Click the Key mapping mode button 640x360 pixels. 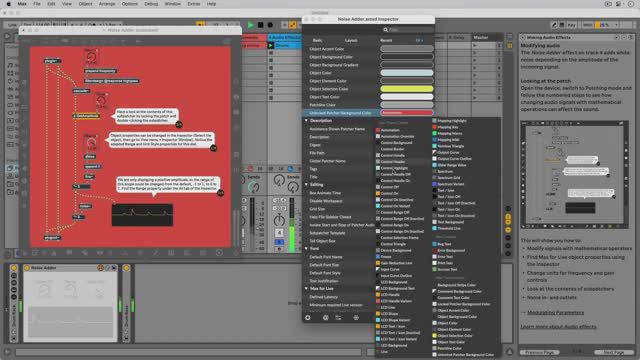(571, 25)
